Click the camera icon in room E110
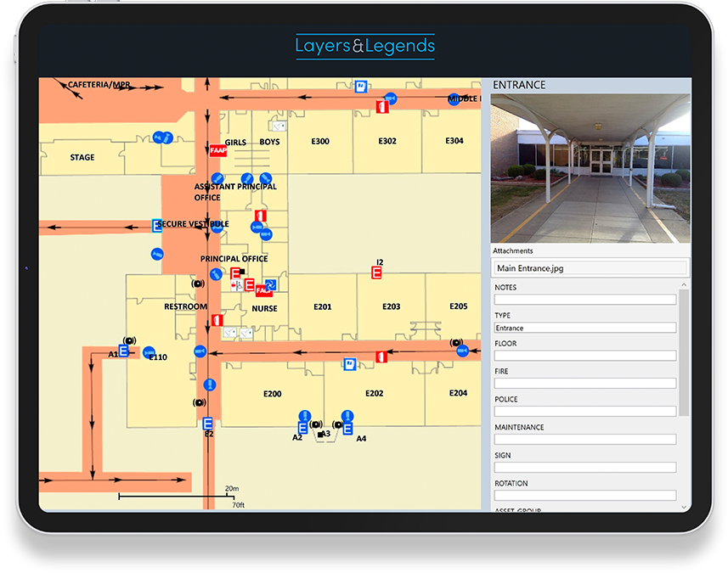Screen dimensions: 728x573 click(150, 351)
